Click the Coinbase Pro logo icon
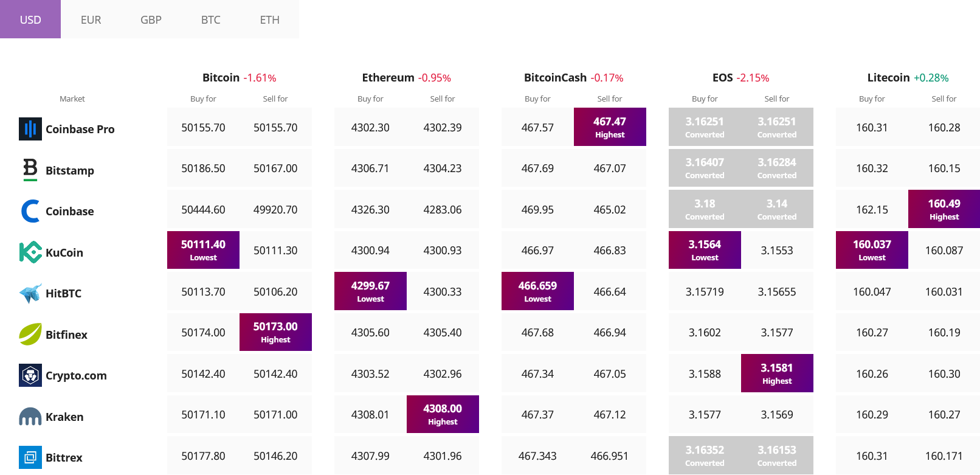This screenshot has width=980, height=475. pyautogui.click(x=30, y=129)
